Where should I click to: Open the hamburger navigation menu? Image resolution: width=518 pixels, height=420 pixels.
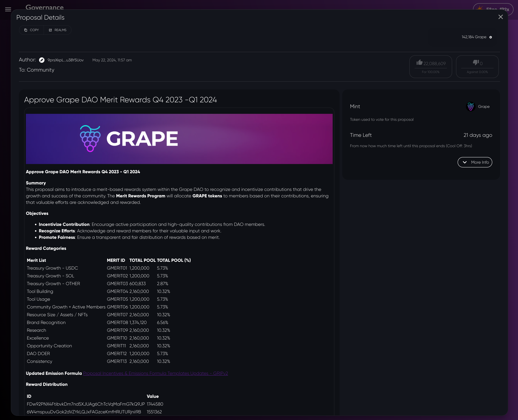pos(8,9)
